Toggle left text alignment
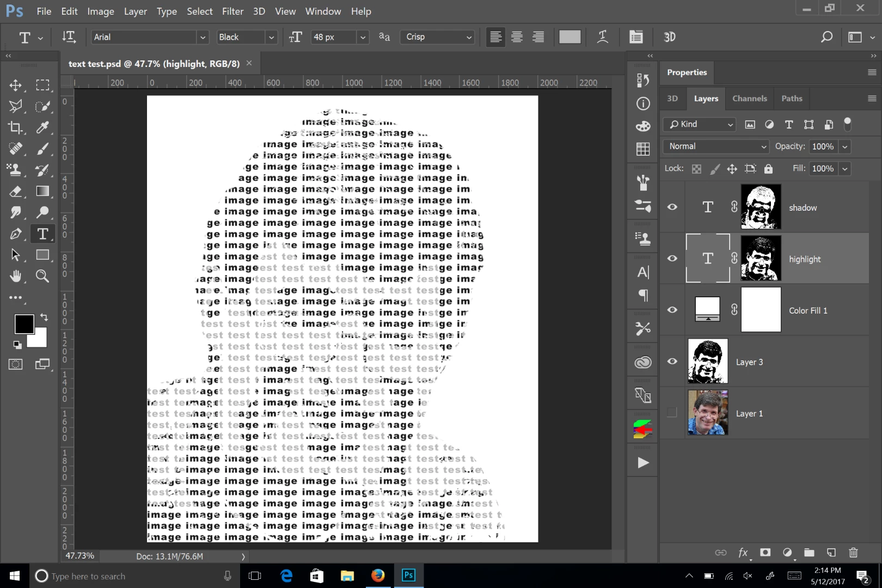882x588 pixels. coord(495,37)
